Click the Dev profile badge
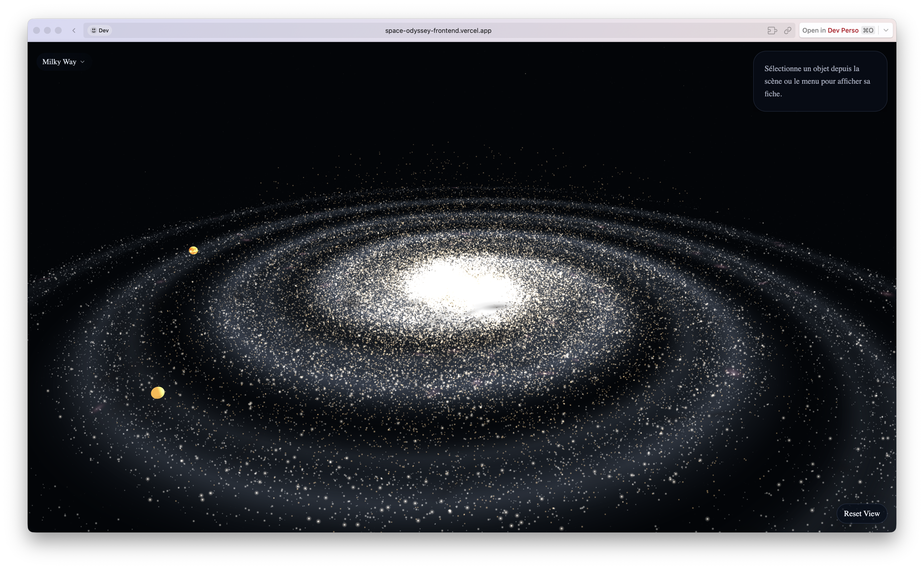This screenshot has width=924, height=569. coord(100,30)
